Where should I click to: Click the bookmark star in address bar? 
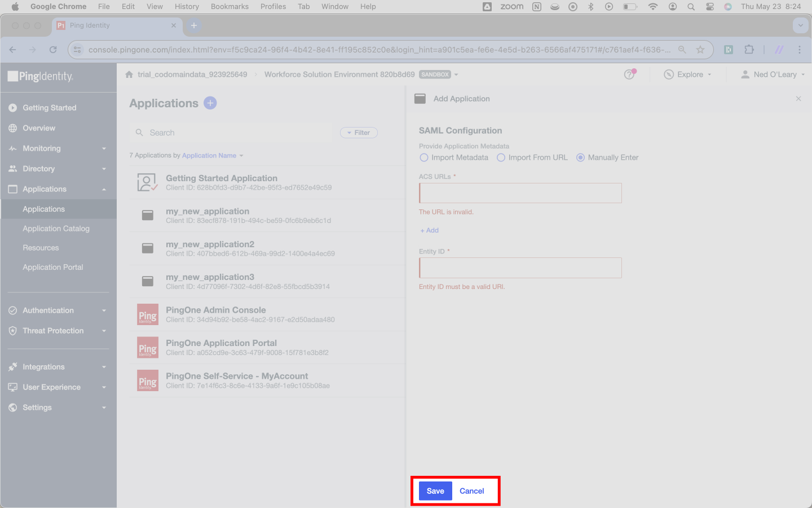[700, 50]
